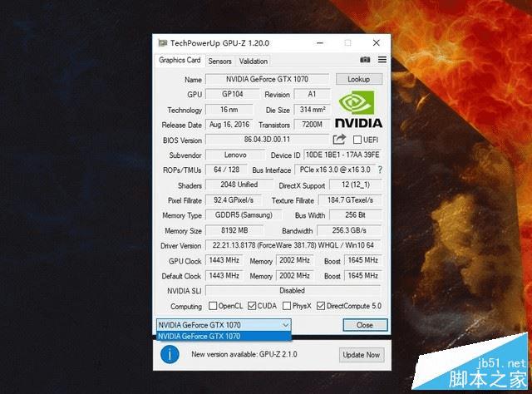Switch to the Sensors tab

(219, 61)
